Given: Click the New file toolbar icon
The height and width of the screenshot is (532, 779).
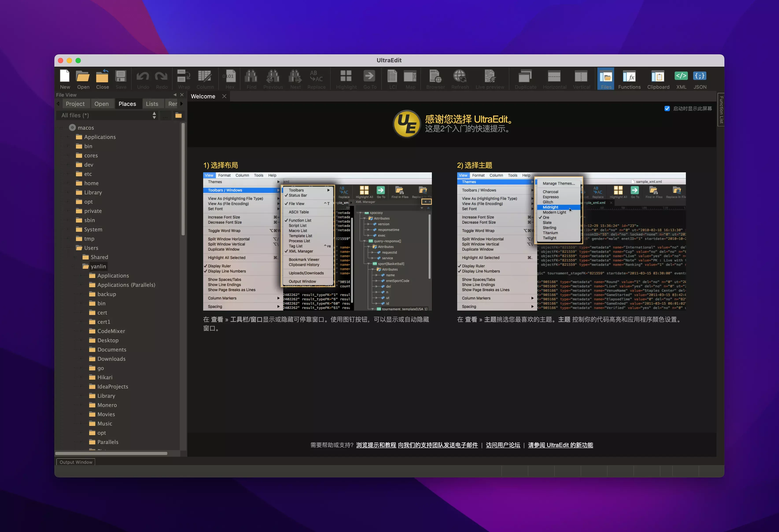Looking at the screenshot, I should 65,79.
